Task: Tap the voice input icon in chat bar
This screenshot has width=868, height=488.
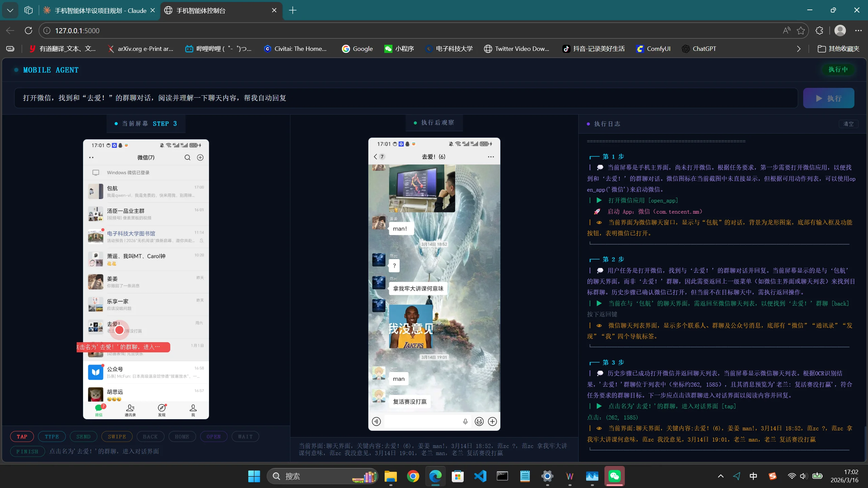Action: coord(376,421)
